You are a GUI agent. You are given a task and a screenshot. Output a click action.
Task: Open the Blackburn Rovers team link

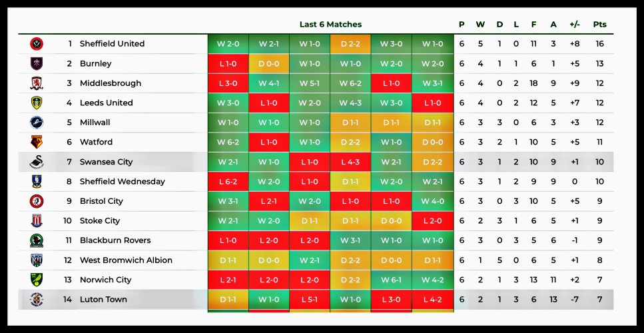tap(115, 240)
